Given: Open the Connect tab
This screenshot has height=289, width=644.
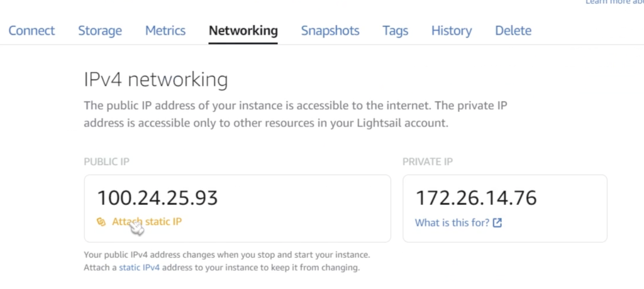Looking at the screenshot, I should coord(31,31).
